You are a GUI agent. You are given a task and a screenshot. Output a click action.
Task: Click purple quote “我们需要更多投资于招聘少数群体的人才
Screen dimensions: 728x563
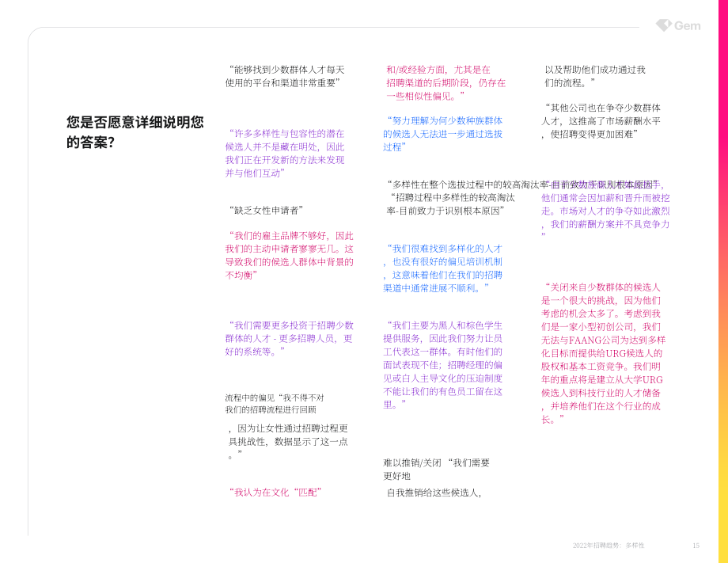click(290, 338)
